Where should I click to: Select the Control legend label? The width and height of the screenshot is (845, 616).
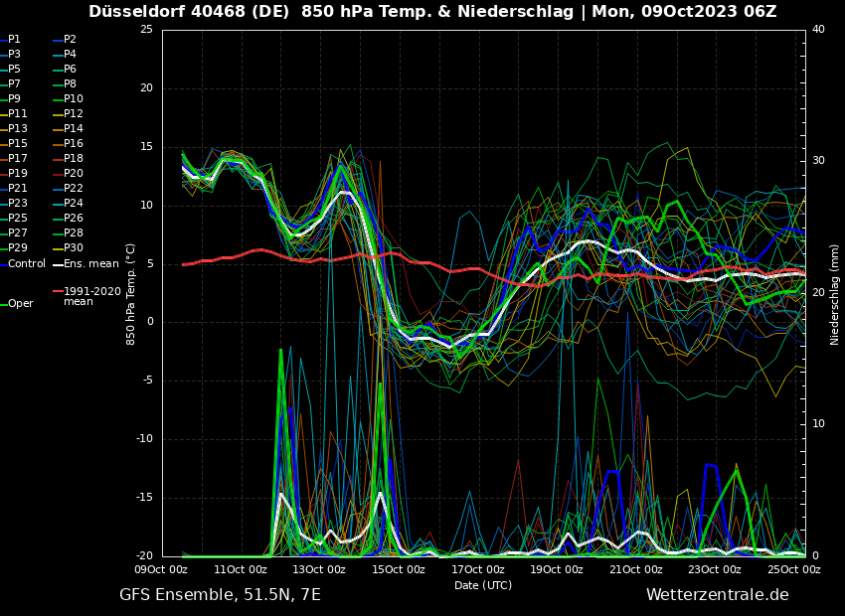point(27,263)
